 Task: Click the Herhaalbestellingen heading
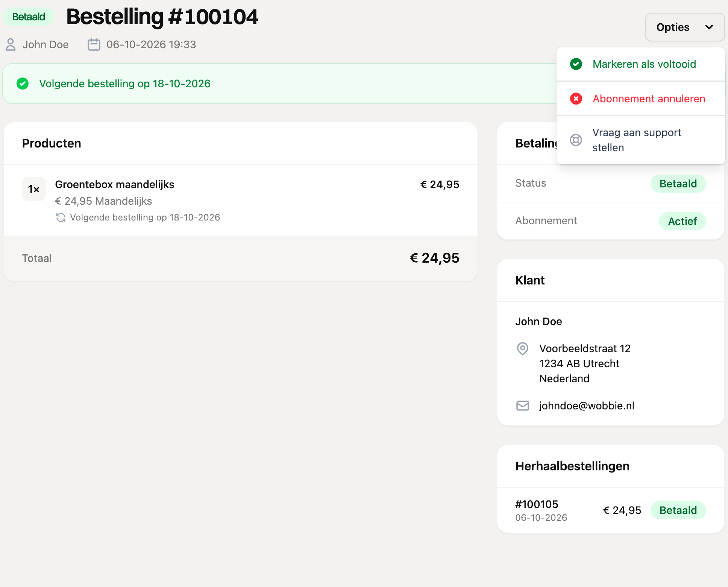[x=572, y=466]
